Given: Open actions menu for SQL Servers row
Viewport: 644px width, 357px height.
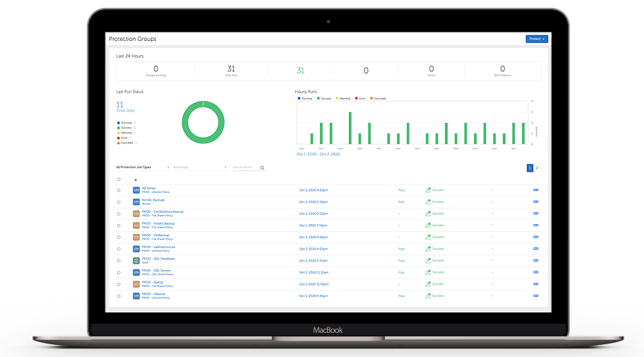Looking at the screenshot, I should tap(535, 272).
